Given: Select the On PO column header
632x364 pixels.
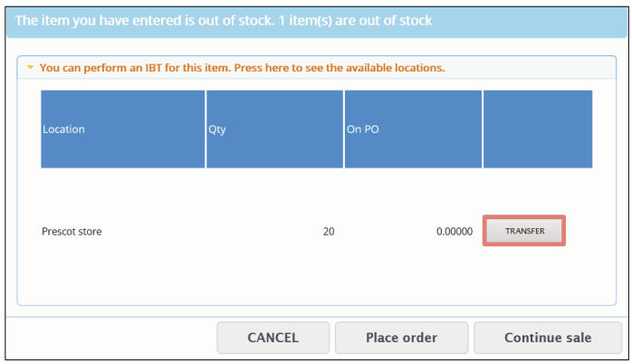Looking at the screenshot, I should [x=413, y=129].
